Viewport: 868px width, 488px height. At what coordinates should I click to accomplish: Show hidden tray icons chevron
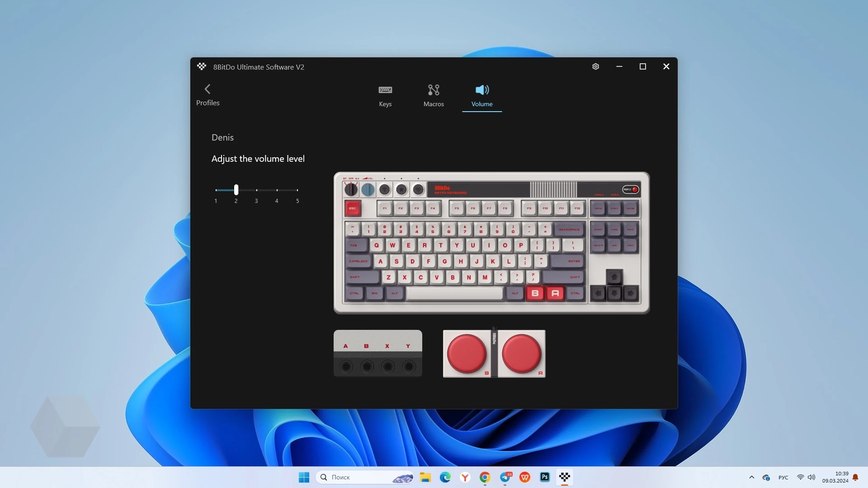(x=752, y=477)
